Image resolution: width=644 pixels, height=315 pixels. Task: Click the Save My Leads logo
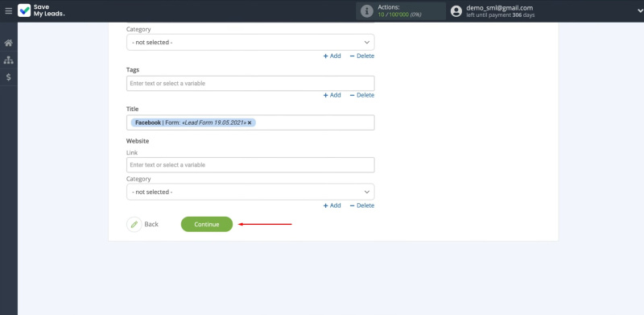point(42,10)
